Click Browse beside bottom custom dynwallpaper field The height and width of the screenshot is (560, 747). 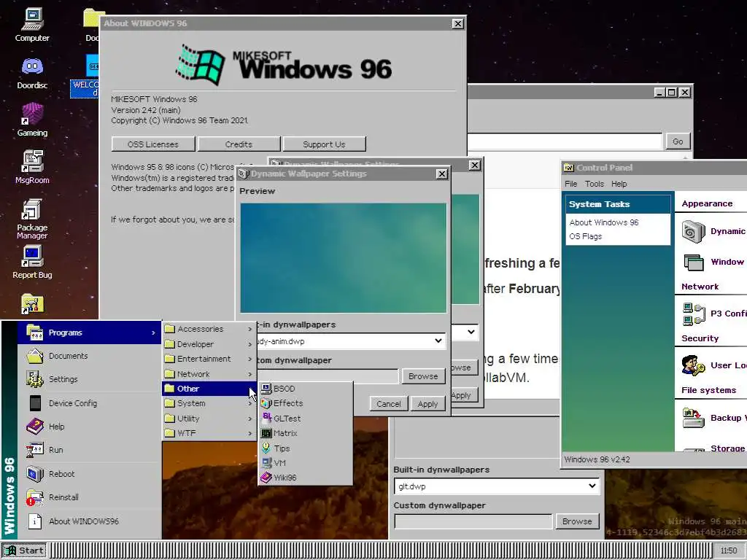[x=577, y=521]
